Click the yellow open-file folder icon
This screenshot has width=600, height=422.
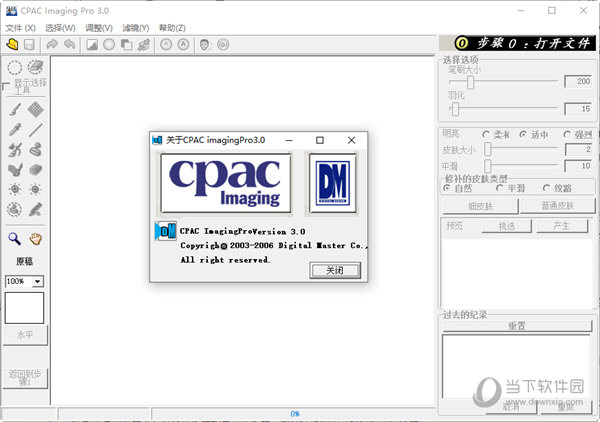pyautogui.click(x=12, y=45)
